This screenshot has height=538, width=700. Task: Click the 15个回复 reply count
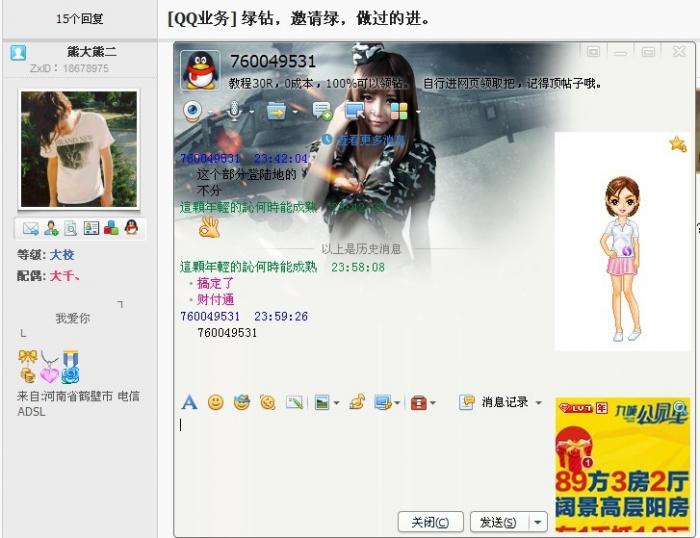[x=79, y=19]
